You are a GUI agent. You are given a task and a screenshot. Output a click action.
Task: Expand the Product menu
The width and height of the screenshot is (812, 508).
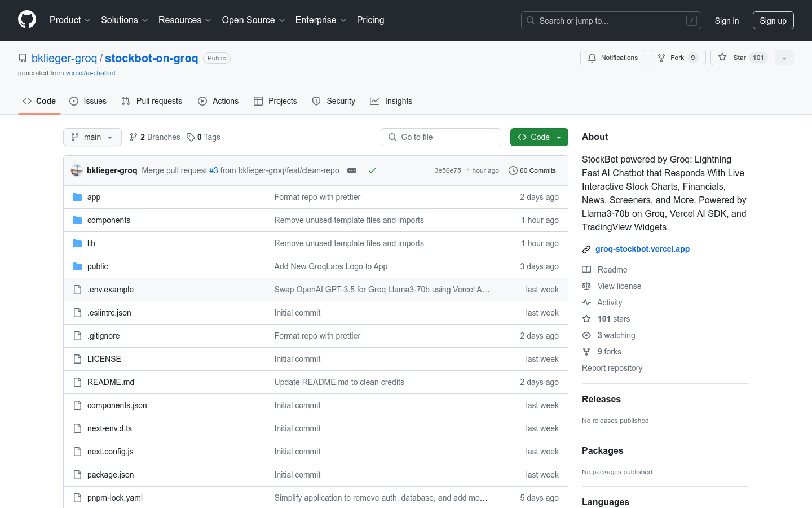click(x=70, y=20)
